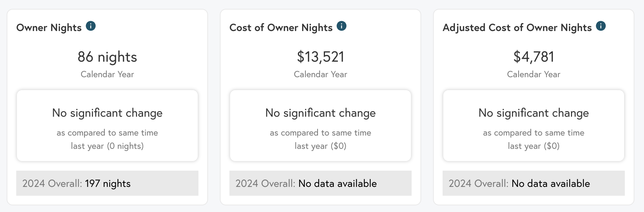The height and width of the screenshot is (212, 644).
Task: Open the comparison box under $13,521
Action: tap(321, 126)
